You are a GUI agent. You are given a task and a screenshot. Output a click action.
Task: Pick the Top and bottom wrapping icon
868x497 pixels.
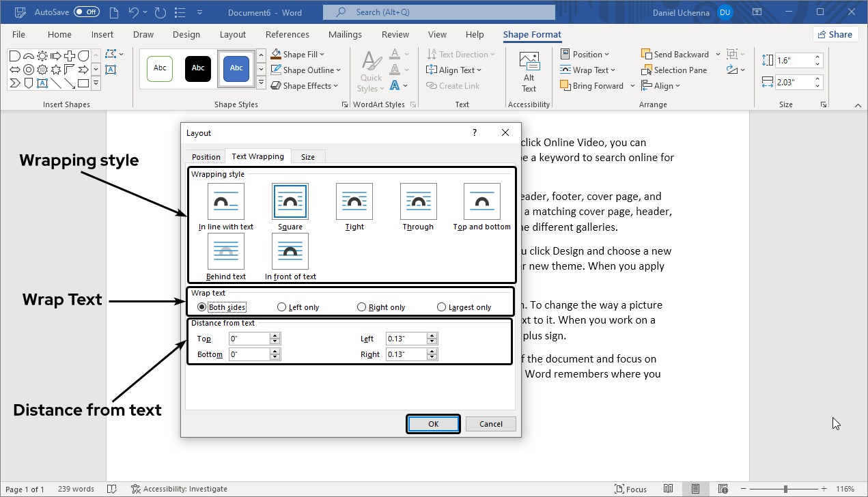click(x=481, y=201)
